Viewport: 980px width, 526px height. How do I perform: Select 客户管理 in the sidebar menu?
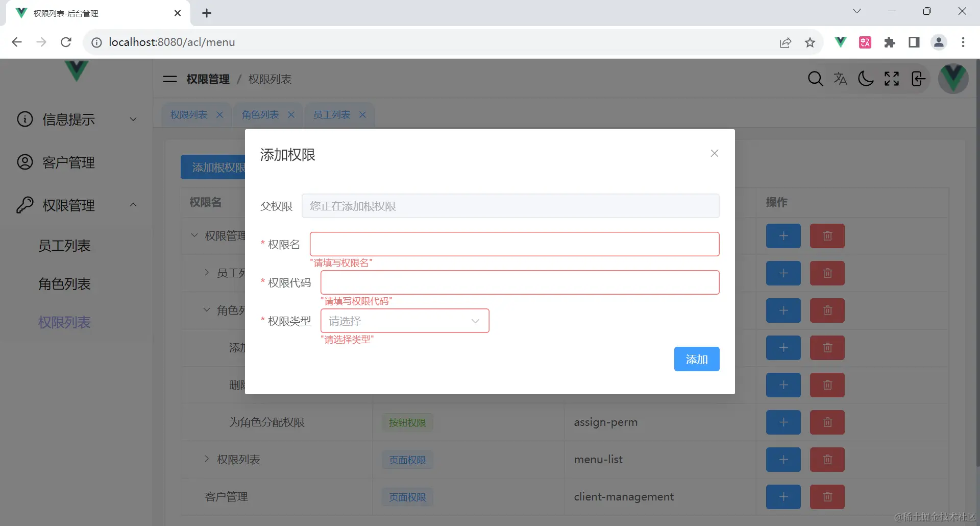68,162
